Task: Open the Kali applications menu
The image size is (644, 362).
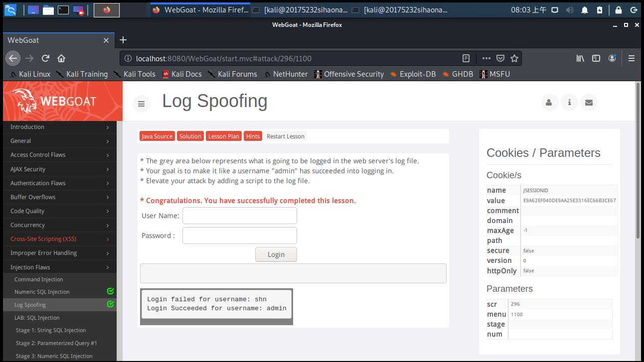Action: click(10, 9)
